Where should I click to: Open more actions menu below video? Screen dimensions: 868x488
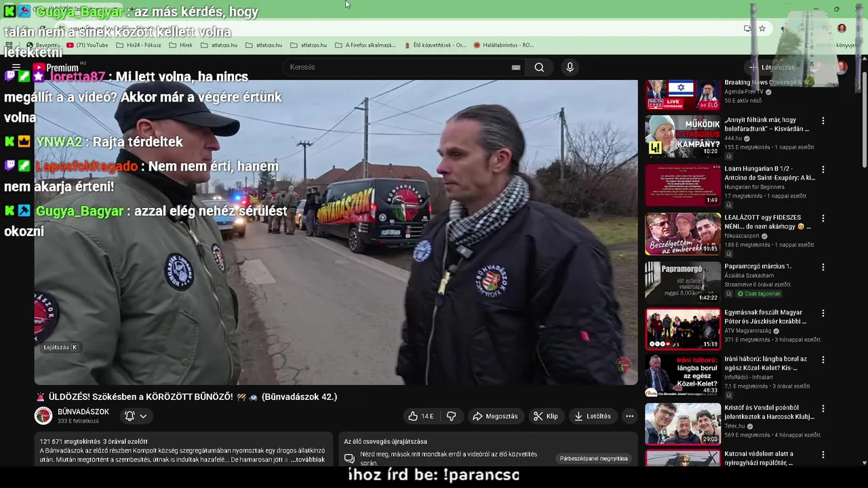pos(629,416)
